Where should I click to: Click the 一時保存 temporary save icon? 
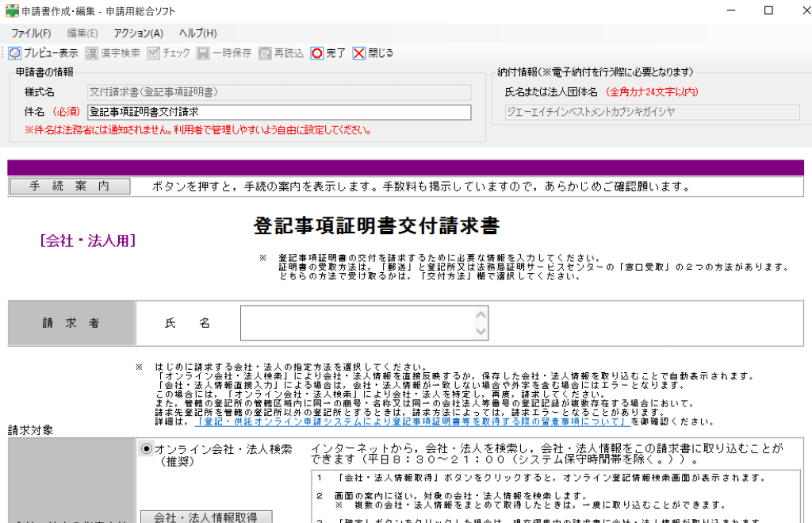tap(204, 53)
